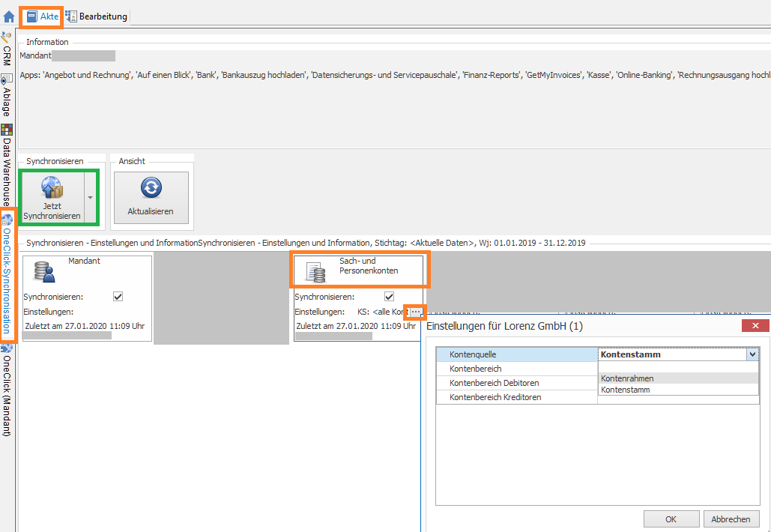Choose the blank option in Kontenquelle list
Image resolution: width=771 pixels, height=532 pixels.
(679, 367)
